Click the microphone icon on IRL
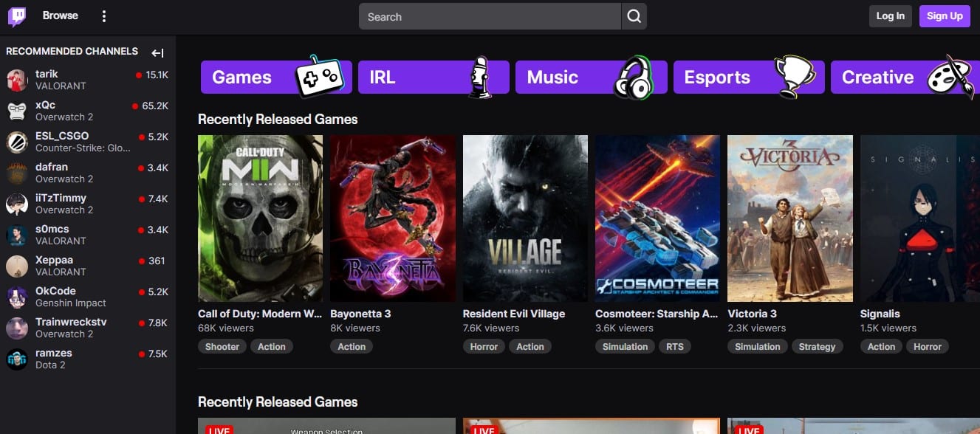 click(480, 76)
